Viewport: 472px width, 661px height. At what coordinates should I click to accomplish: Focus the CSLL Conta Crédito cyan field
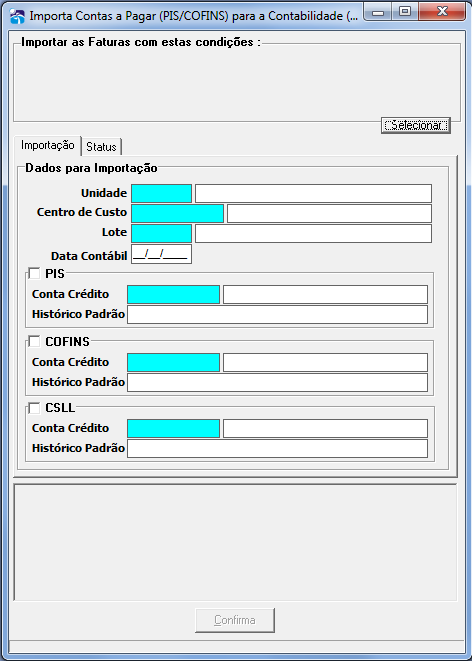pyautogui.click(x=173, y=428)
